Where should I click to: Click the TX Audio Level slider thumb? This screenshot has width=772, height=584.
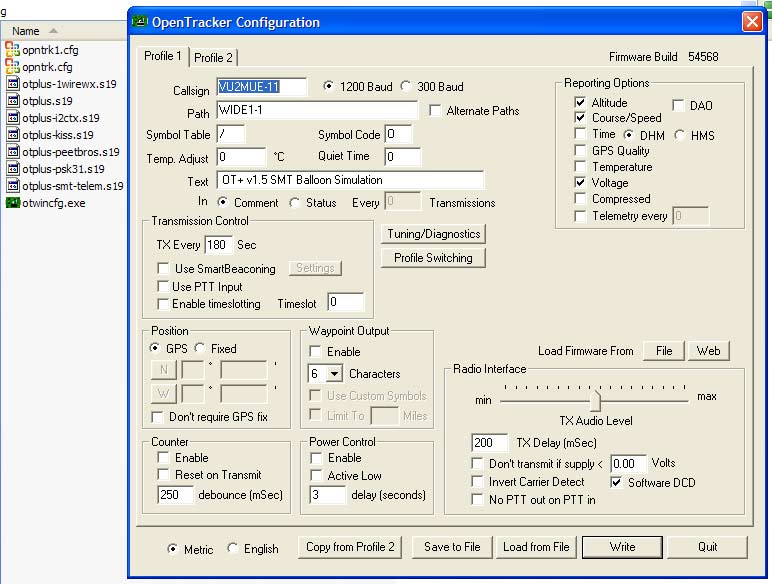pos(595,400)
